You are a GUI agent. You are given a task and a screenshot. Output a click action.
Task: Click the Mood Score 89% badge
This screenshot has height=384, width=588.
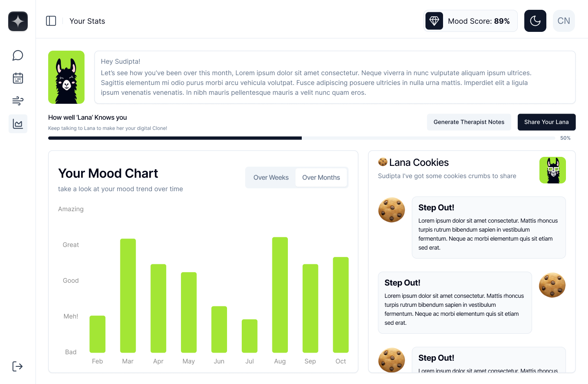coord(470,21)
